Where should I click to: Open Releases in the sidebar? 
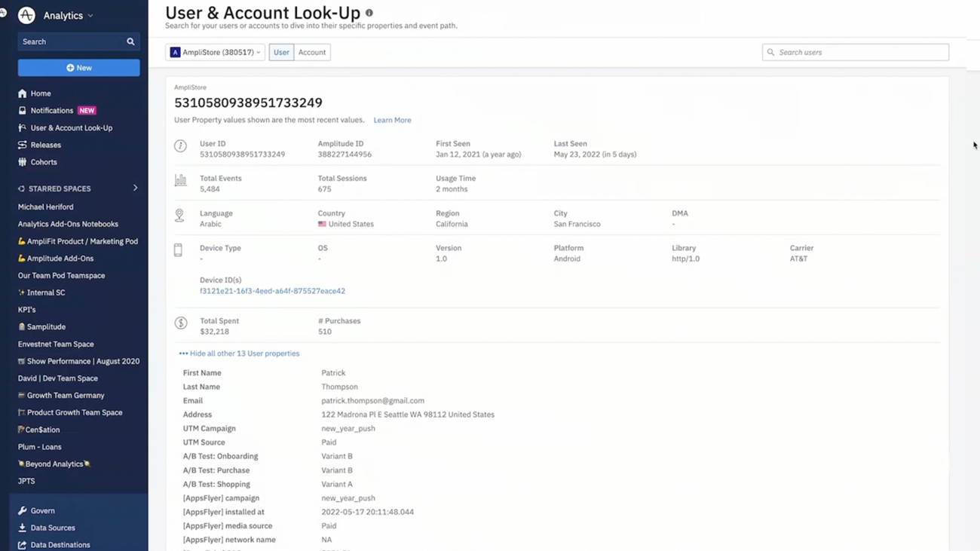[45, 145]
